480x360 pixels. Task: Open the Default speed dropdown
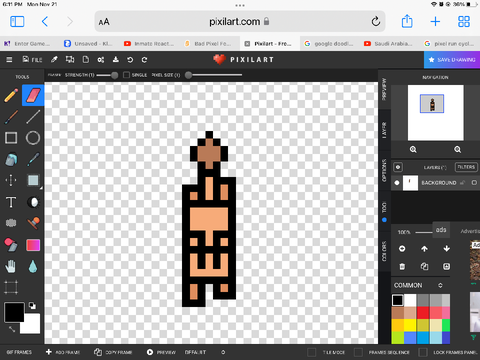[204, 352]
